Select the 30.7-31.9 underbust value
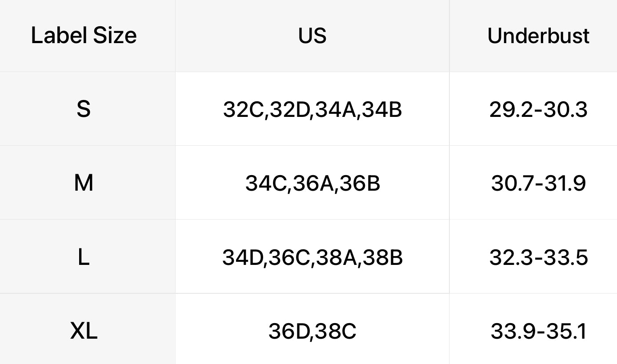Viewport: 617px width, 364px height. tap(538, 183)
